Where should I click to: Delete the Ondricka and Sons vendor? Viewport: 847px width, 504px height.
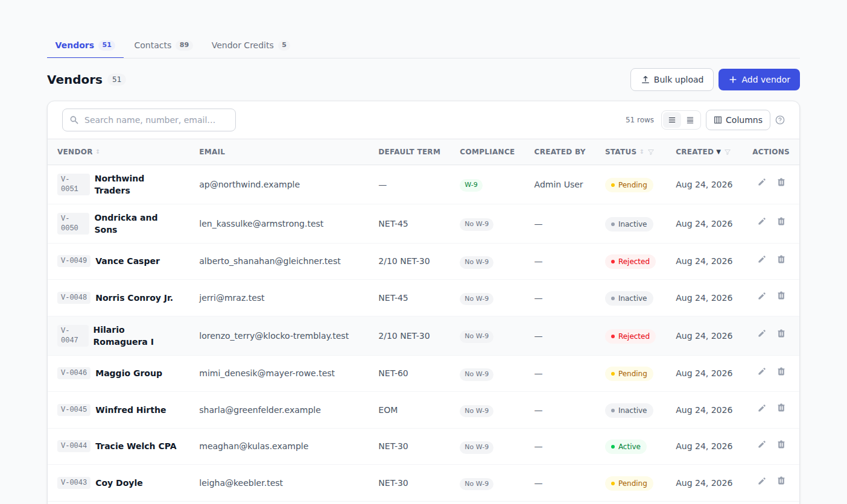coord(781,221)
